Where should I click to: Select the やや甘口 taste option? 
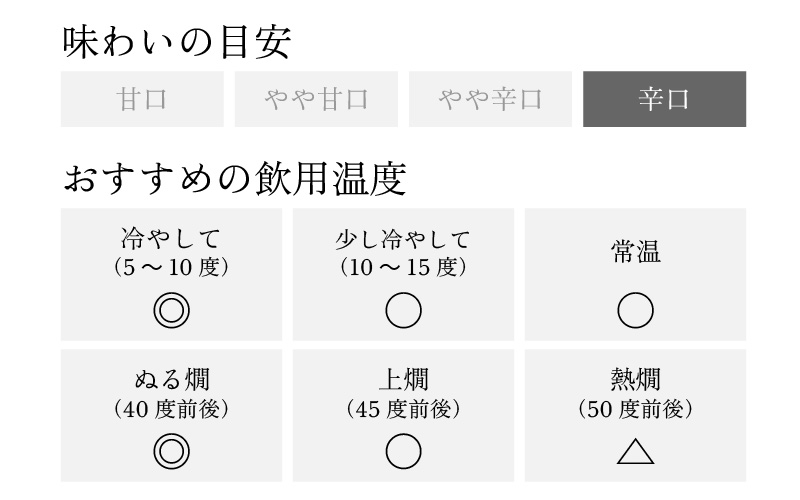pos(316,99)
